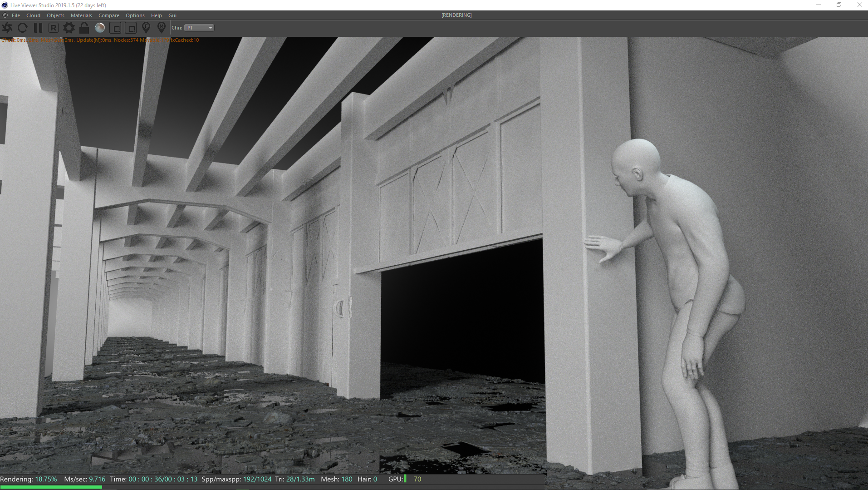868x490 pixels.
Task: Toggle the resolution lock padlock icon
Action: (x=84, y=28)
